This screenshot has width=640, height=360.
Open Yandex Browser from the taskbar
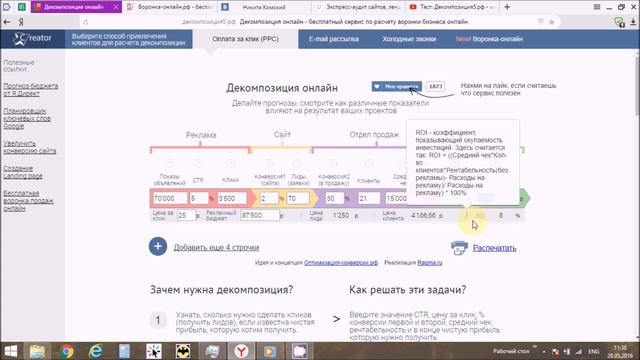(x=241, y=351)
